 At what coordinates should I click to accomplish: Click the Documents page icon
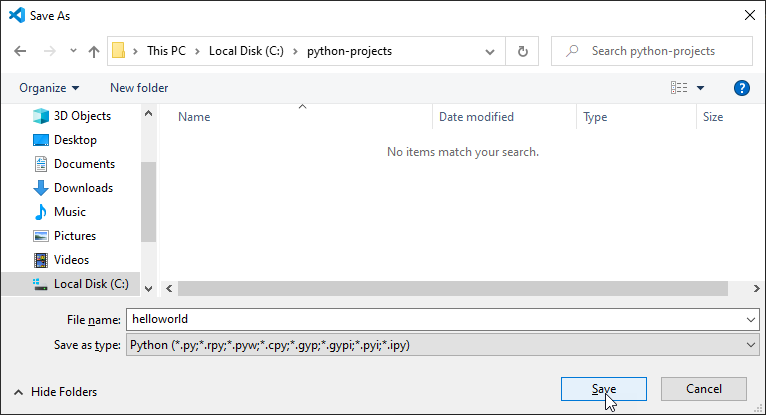click(x=41, y=164)
